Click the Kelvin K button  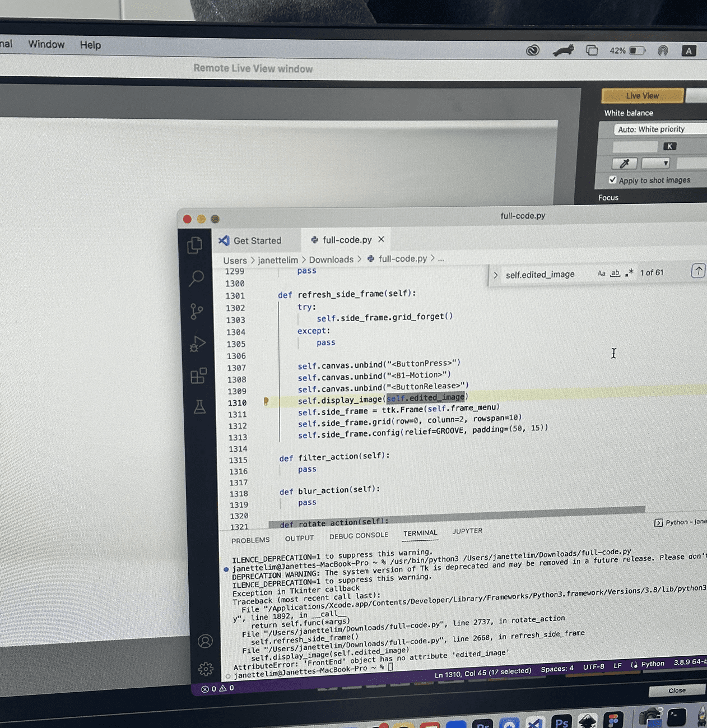pyautogui.click(x=669, y=146)
